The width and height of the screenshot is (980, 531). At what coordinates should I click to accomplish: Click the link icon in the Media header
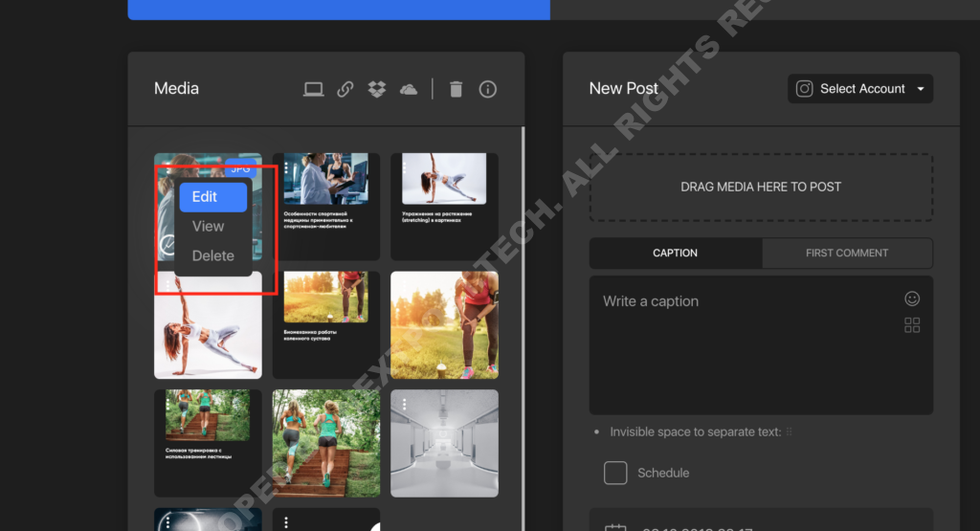(345, 89)
